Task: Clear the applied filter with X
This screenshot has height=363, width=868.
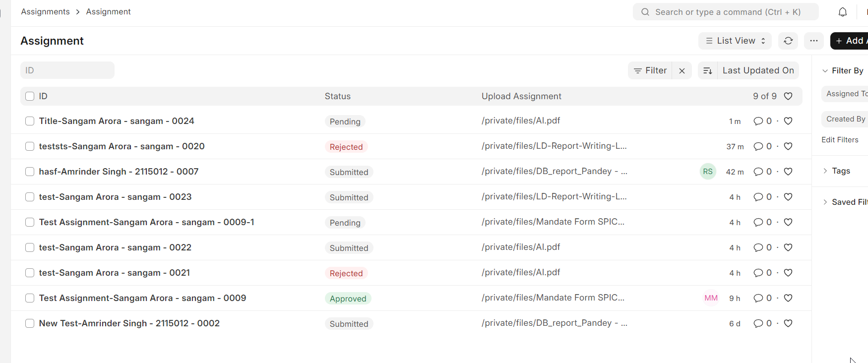Action: [682, 70]
